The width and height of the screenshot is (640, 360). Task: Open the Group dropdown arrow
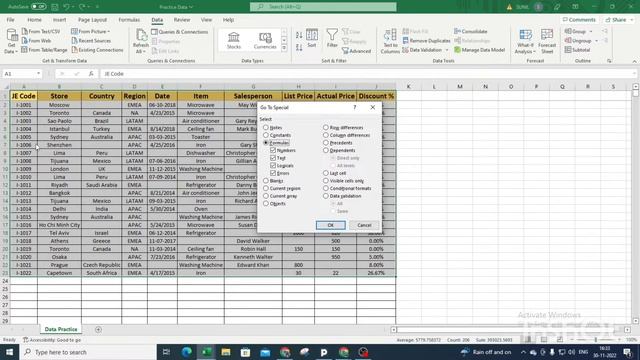point(591,31)
